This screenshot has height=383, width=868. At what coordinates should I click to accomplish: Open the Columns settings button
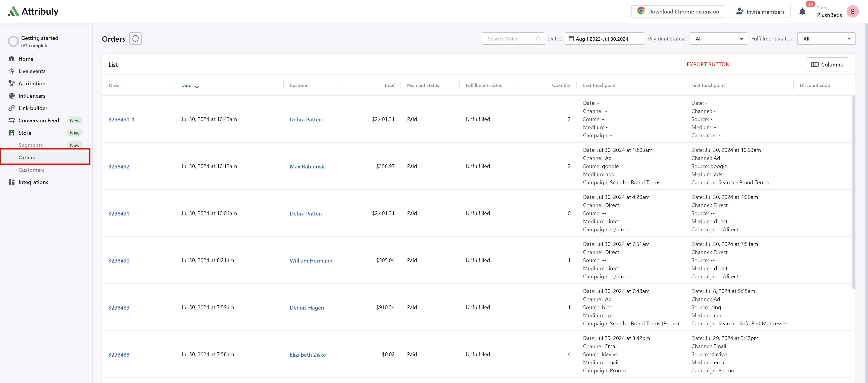827,64
